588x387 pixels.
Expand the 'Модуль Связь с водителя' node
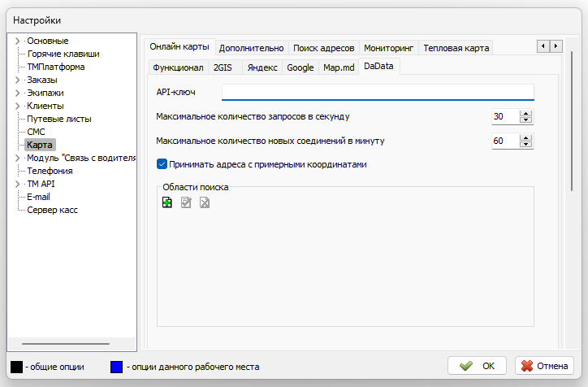pyautogui.click(x=17, y=158)
